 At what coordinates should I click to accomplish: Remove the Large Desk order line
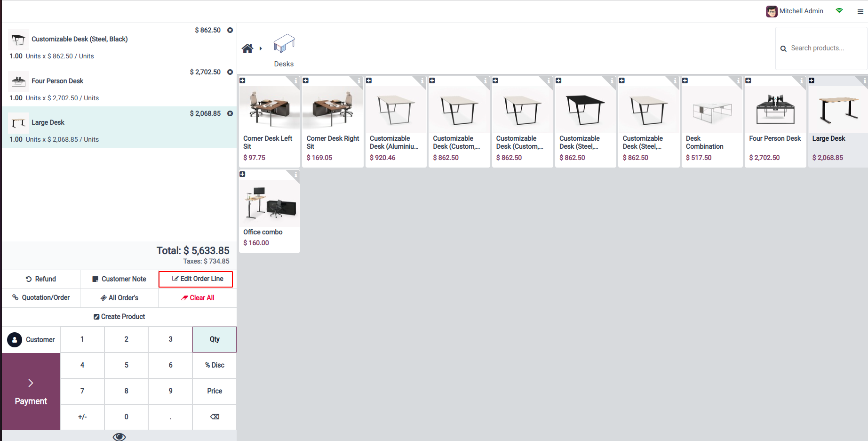click(x=230, y=113)
